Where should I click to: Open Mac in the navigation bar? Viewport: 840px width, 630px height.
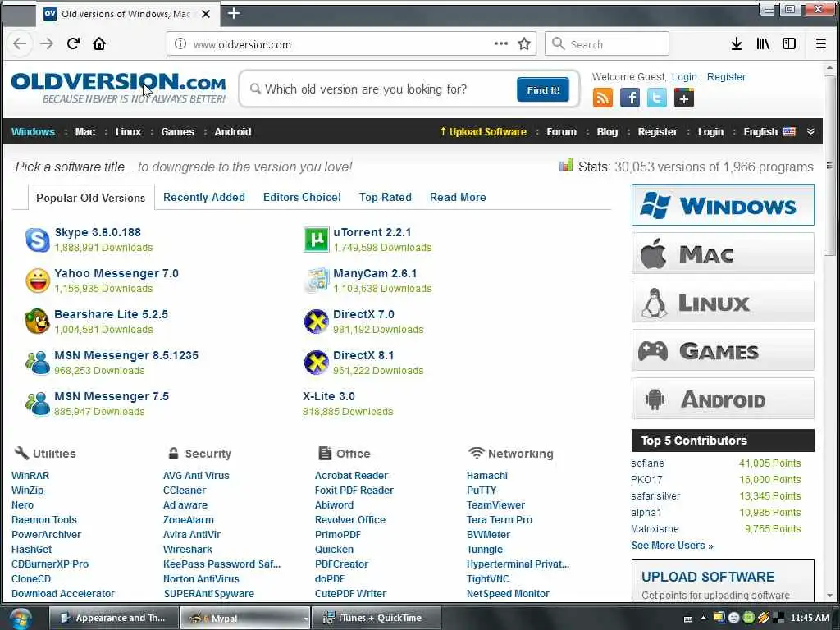coord(85,132)
